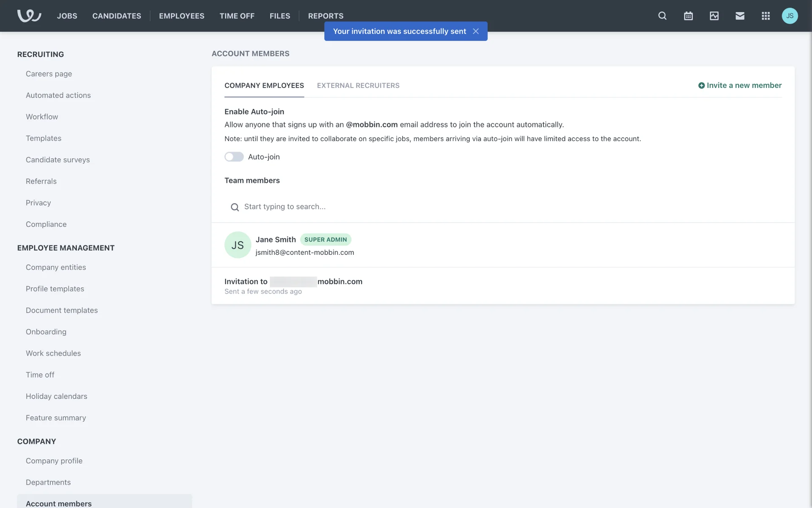This screenshot has width=812, height=508.
Task: Open the Time Off menu
Action: [x=237, y=16]
